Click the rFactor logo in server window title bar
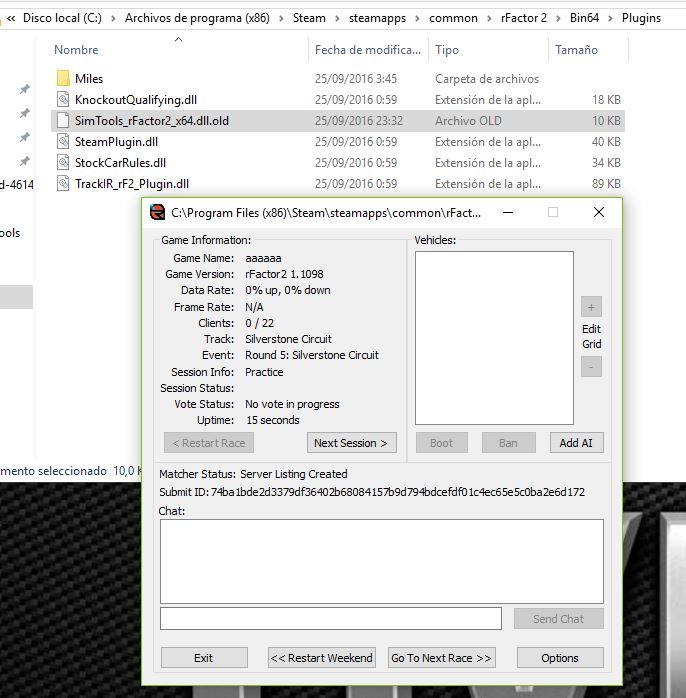The image size is (686, 698). click(157, 212)
